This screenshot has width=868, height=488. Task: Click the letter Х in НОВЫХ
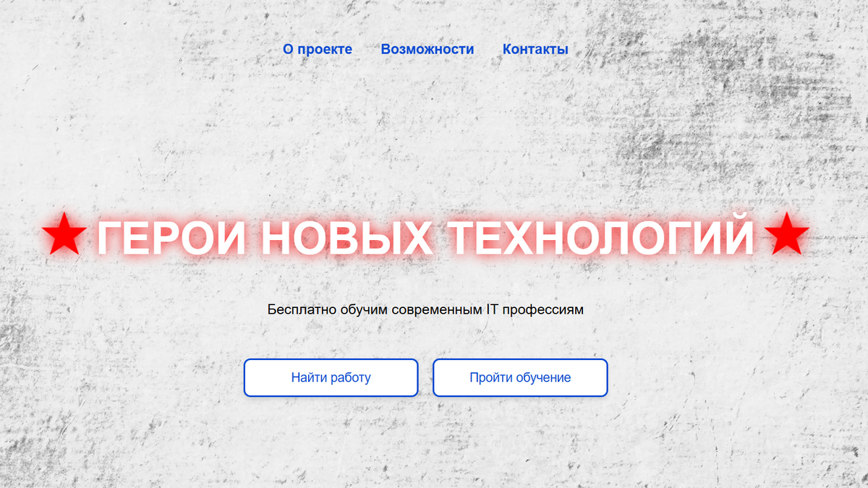pyautogui.click(x=416, y=237)
